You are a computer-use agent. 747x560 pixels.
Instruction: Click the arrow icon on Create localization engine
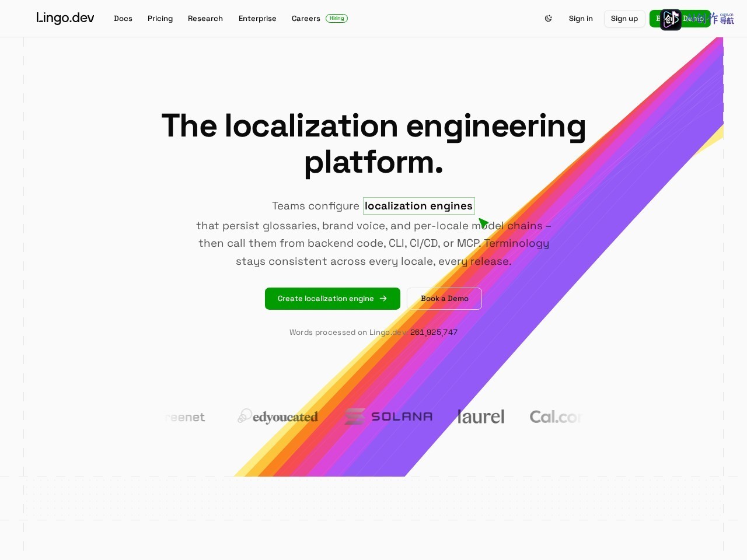[x=383, y=299]
